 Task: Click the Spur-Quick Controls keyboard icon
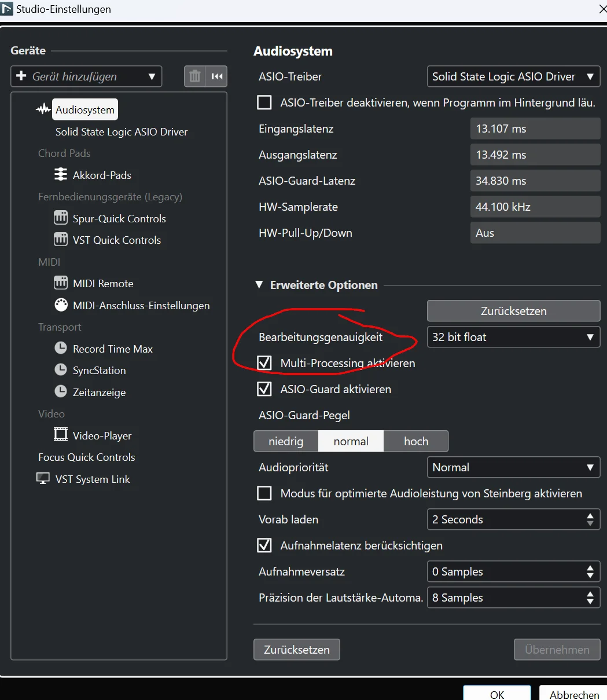(x=61, y=218)
